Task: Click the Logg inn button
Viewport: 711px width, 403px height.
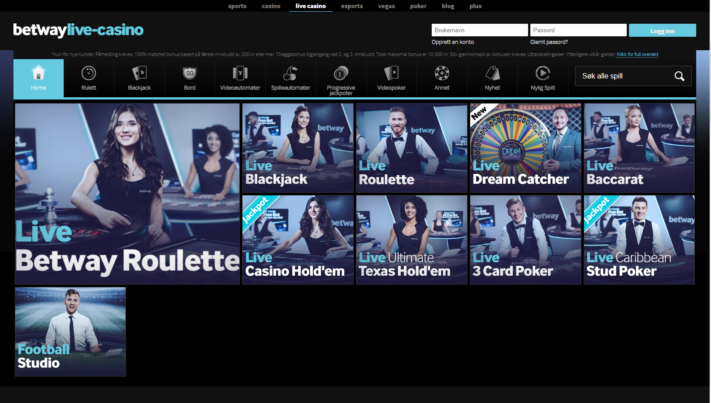Action: 662,30
